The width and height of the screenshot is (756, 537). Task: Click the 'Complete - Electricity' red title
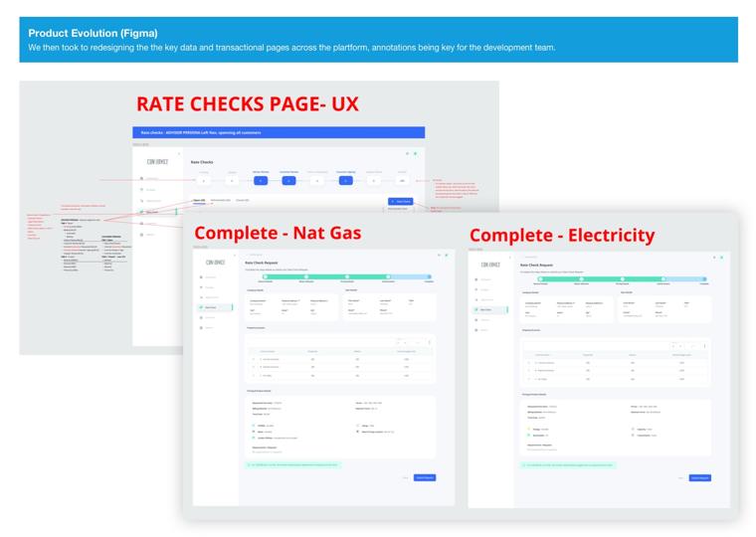[x=562, y=236]
